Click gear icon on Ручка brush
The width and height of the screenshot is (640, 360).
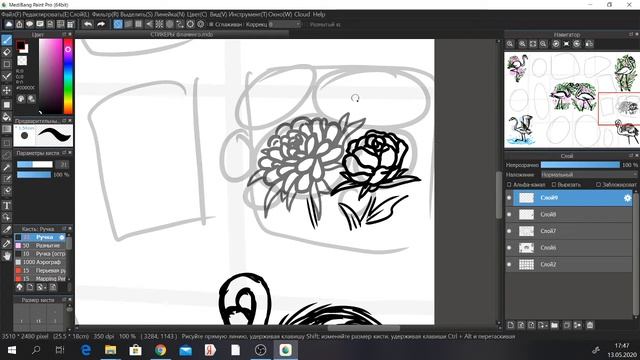point(62,237)
